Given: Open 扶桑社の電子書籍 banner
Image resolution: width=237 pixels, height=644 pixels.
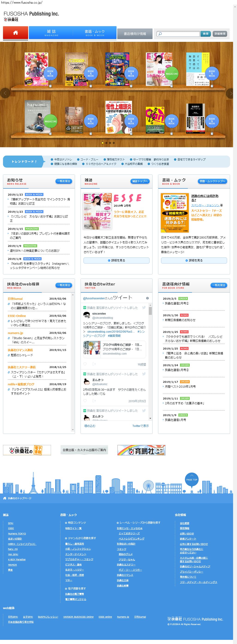Looking at the screenshot, I should [x=27, y=450].
